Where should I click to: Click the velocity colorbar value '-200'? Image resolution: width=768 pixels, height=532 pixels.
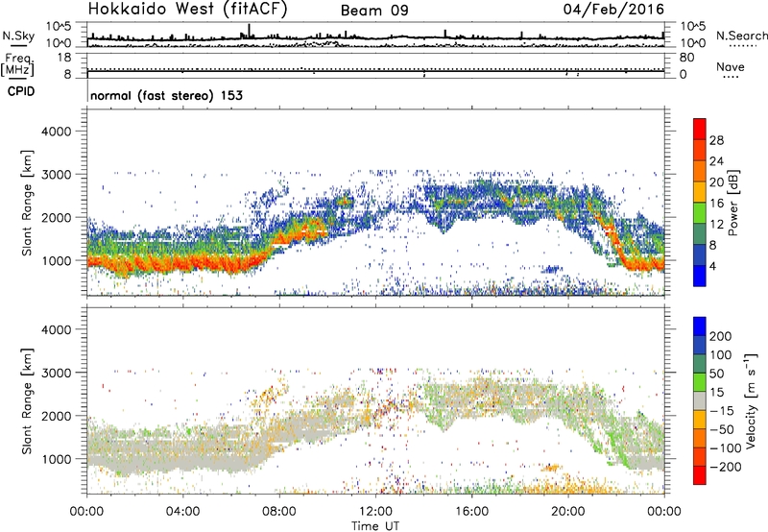(726, 467)
